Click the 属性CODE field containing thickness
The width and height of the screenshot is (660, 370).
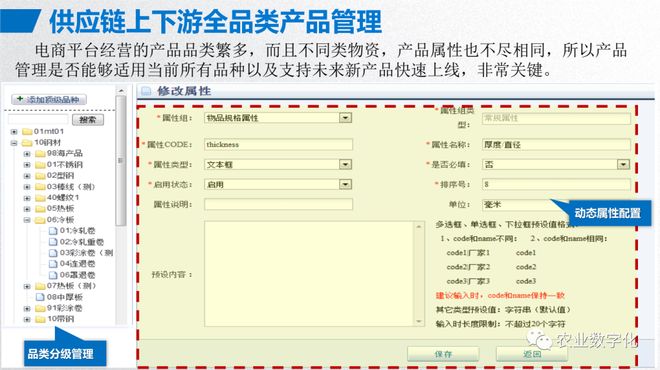(x=278, y=144)
